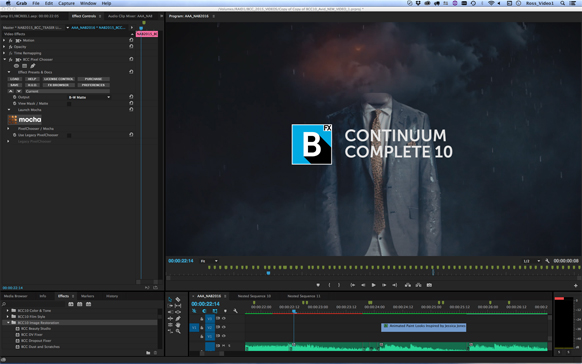This screenshot has width=582, height=364.
Task: Open the Output B-W Matte dropdown
Action: pyautogui.click(x=89, y=97)
